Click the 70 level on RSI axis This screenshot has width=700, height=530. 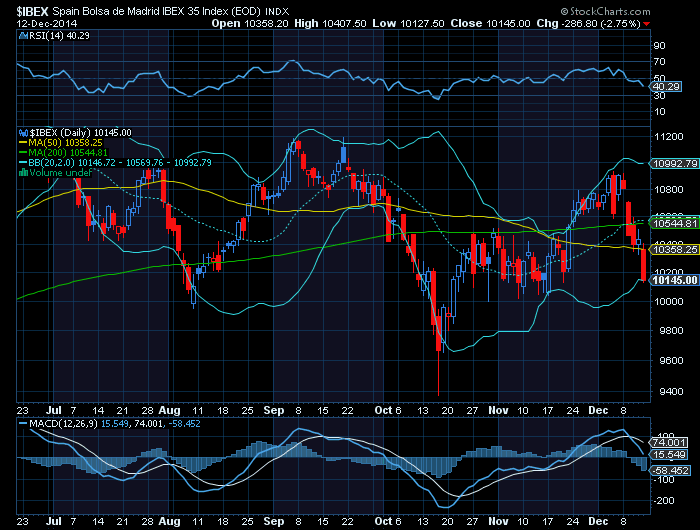tap(659, 62)
